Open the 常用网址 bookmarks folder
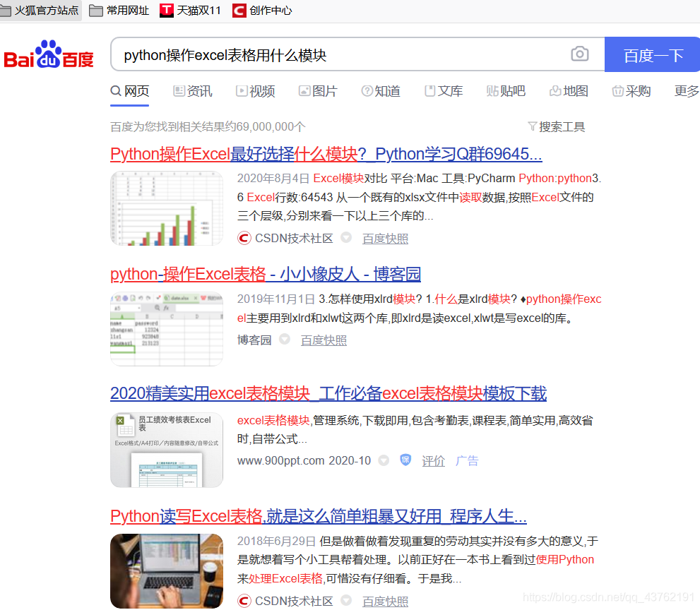This screenshot has width=700, height=610. 119,10
